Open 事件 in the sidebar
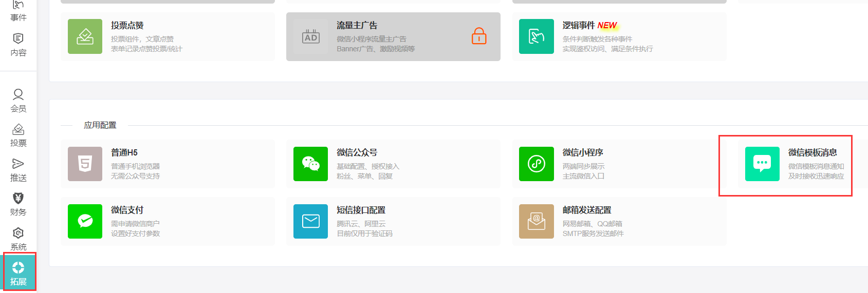This screenshot has width=868, height=293. pos(19,11)
